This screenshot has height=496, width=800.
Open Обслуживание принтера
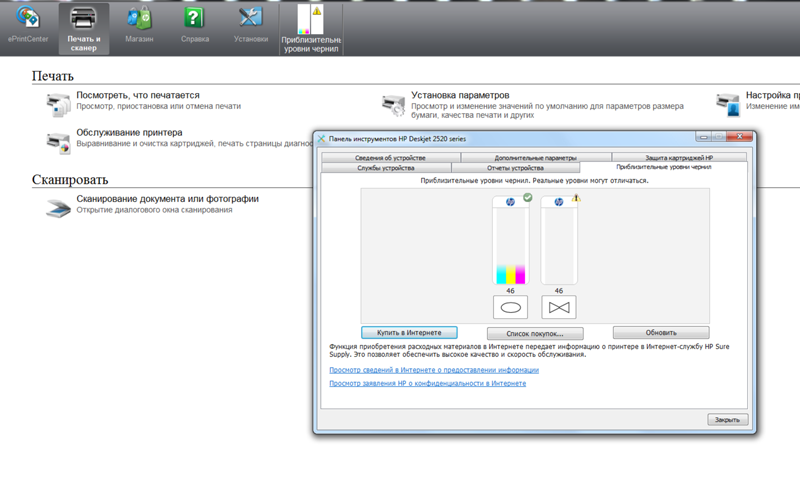129,133
